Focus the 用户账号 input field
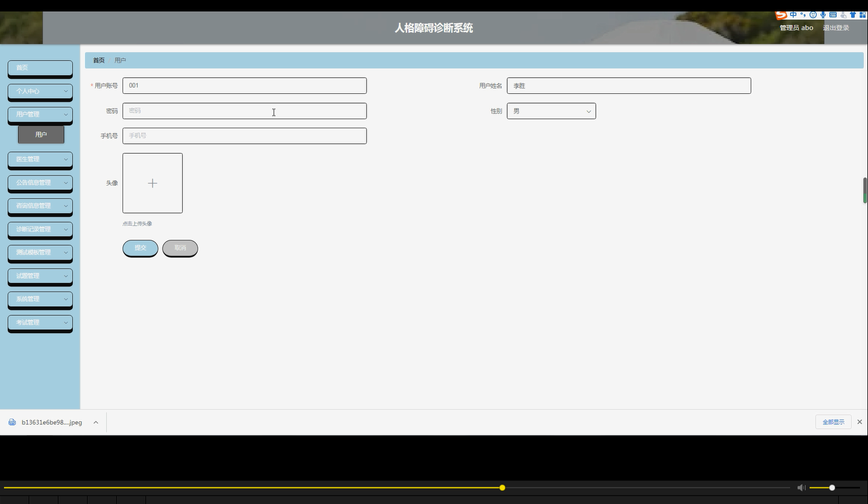868x504 pixels. (x=244, y=85)
